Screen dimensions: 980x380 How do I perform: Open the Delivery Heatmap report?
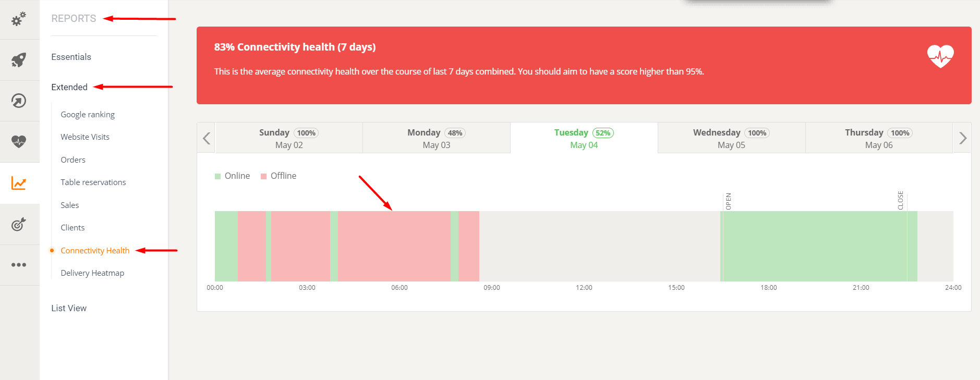92,273
